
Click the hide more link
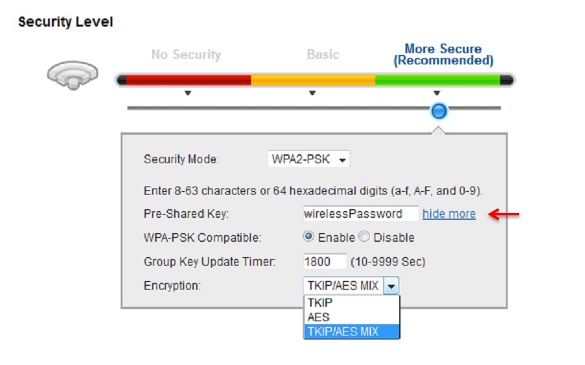(x=449, y=214)
